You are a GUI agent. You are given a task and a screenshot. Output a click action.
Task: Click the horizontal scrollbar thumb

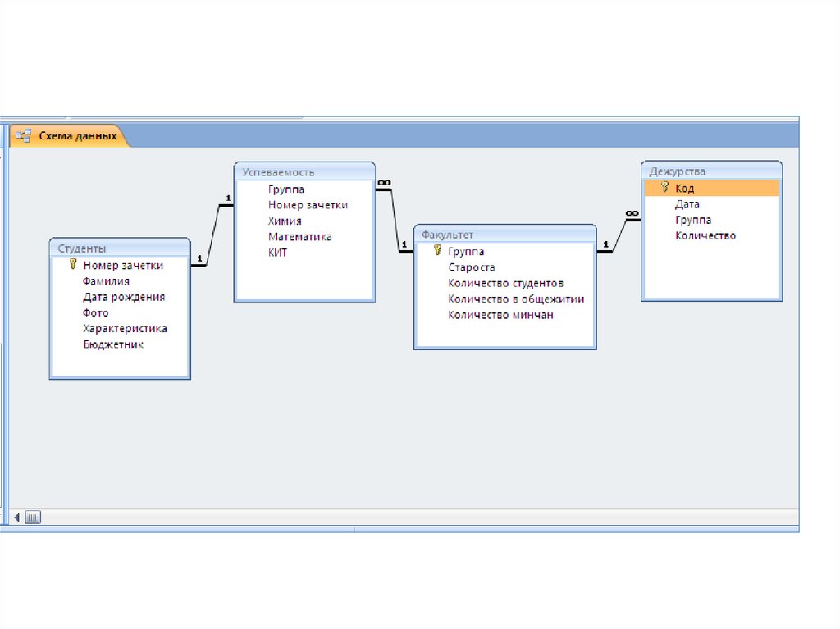point(33,517)
